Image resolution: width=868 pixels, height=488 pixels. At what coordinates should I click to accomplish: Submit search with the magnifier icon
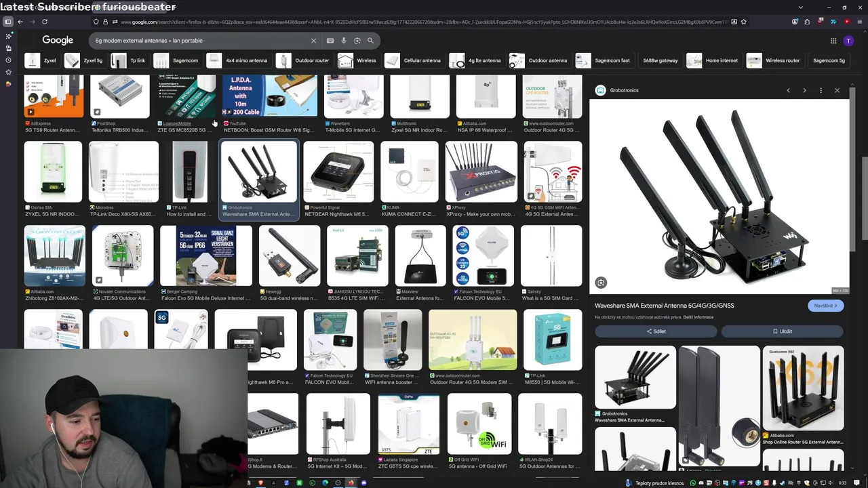pos(370,41)
